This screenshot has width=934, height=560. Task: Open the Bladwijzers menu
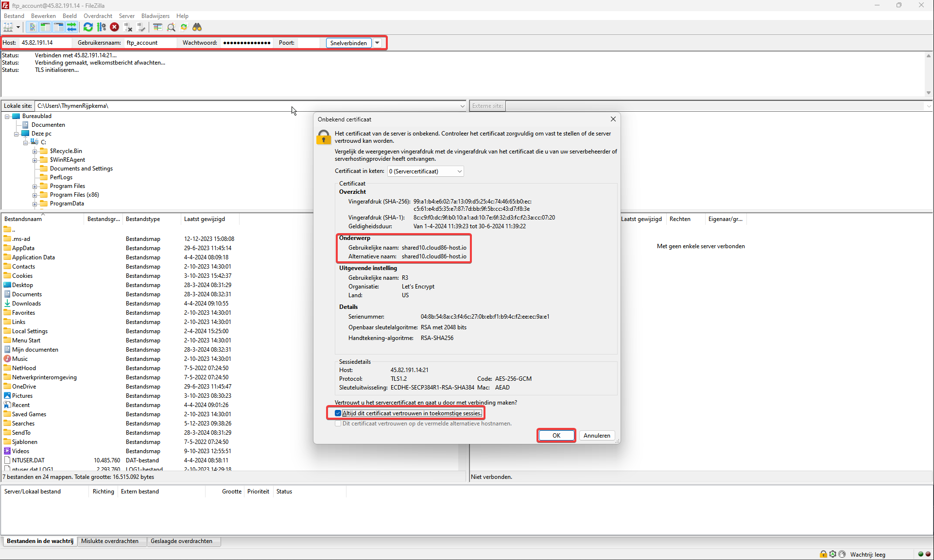click(156, 16)
